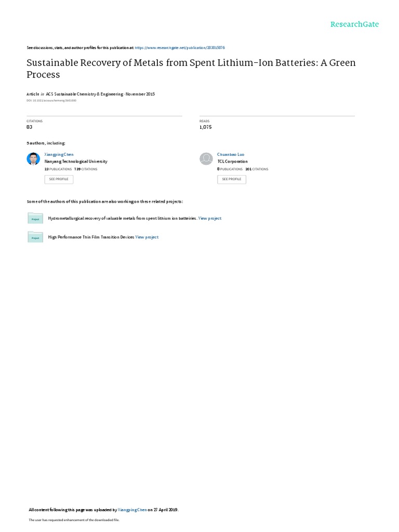Image resolution: width=399 pixels, height=532 pixels.
Task: Click Nanyang Technological University affiliation
Action: click(x=76, y=162)
